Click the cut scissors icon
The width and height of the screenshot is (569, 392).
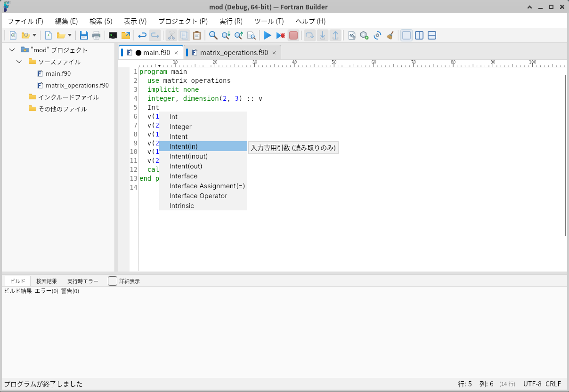click(171, 35)
